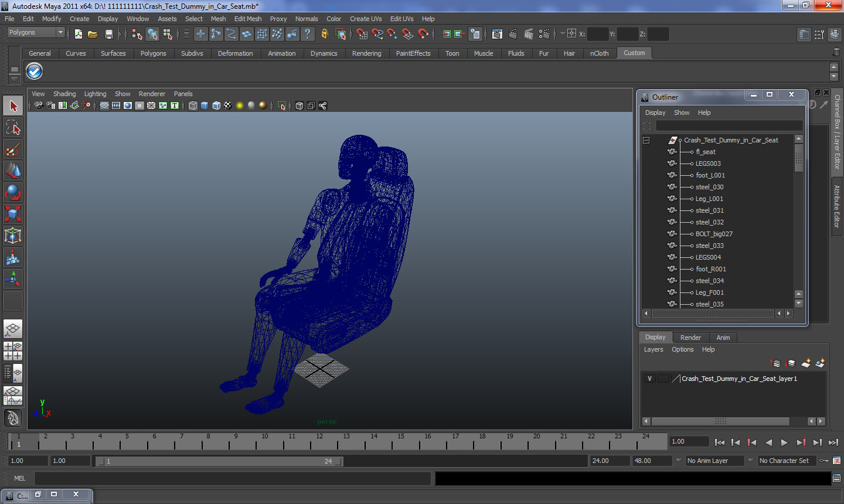
Task: Choose the Paint Selection tool
Action: [x=13, y=149]
